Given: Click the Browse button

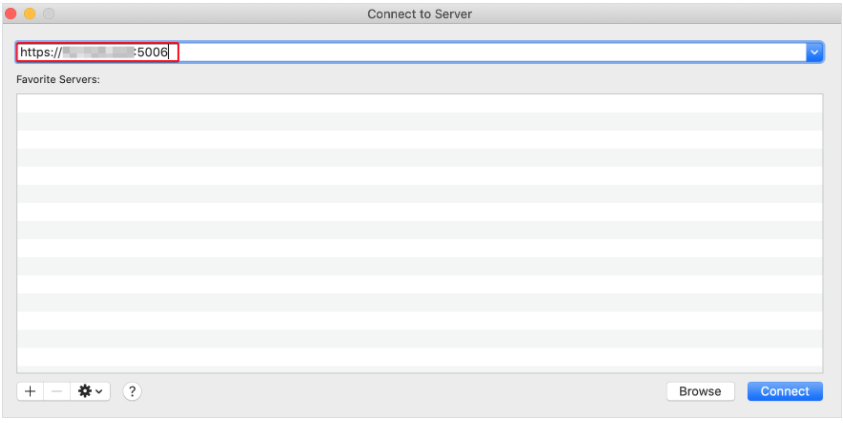Looking at the screenshot, I should click(x=700, y=391).
